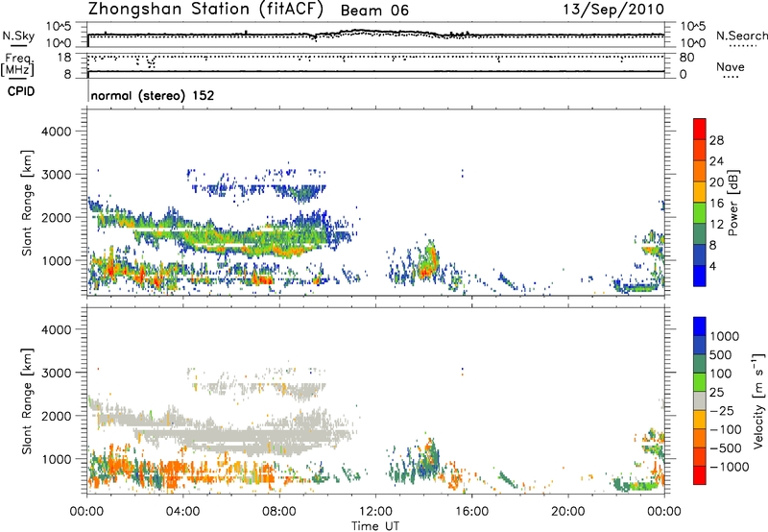The width and height of the screenshot is (768, 532).
Task: Click the "Nave" legend label
Action: 731,67
